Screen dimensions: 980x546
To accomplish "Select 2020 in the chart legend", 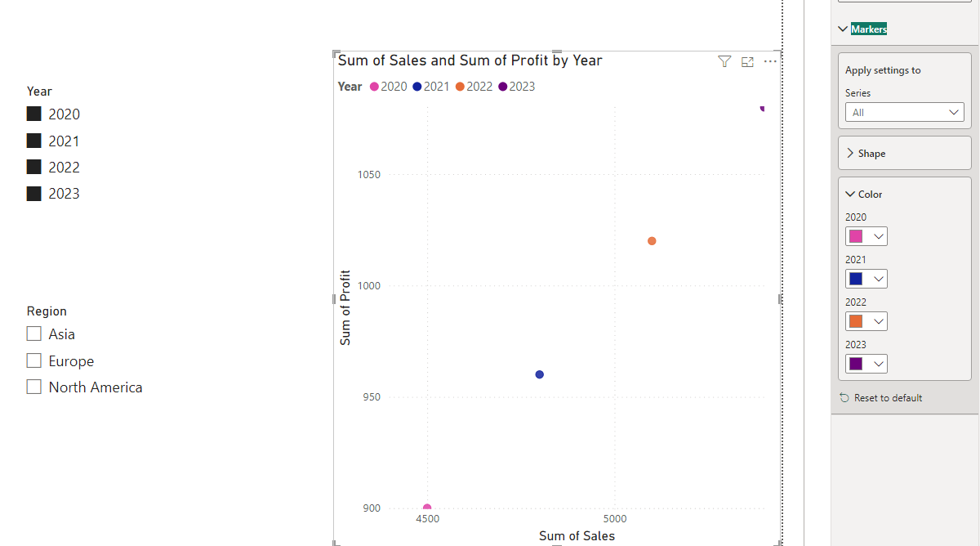I will 389,87.
